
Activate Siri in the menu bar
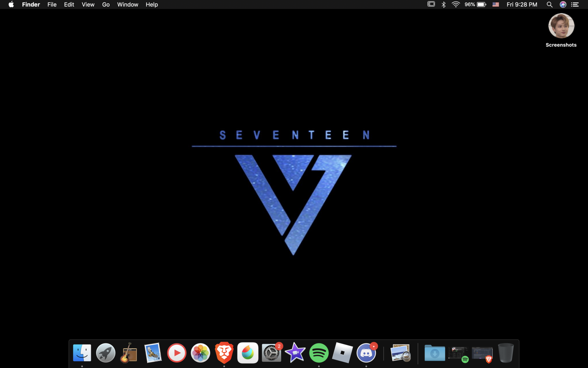pyautogui.click(x=563, y=4)
